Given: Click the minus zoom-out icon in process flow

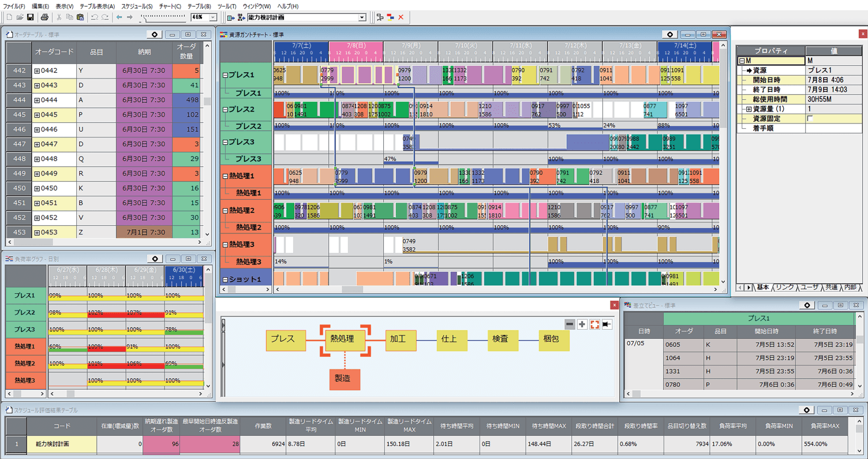Looking at the screenshot, I should tap(570, 324).
